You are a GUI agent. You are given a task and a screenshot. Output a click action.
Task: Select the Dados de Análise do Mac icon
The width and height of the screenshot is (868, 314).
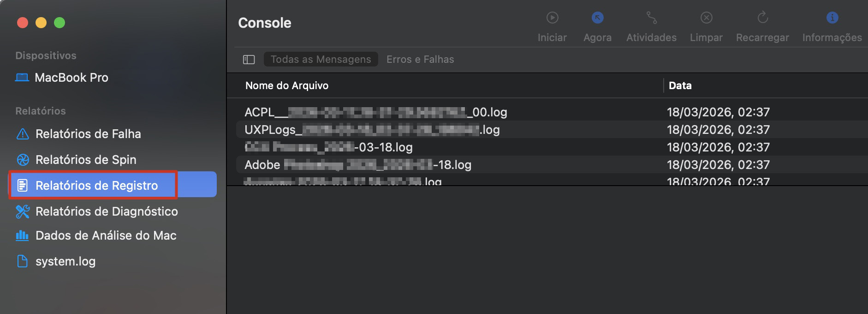pyautogui.click(x=22, y=235)
